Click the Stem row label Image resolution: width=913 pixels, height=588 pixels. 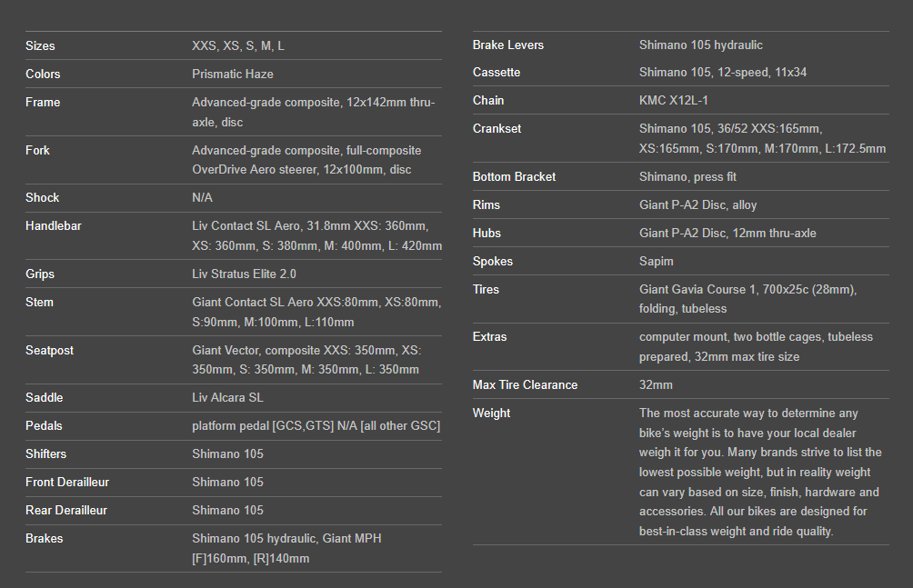point(39,302)
